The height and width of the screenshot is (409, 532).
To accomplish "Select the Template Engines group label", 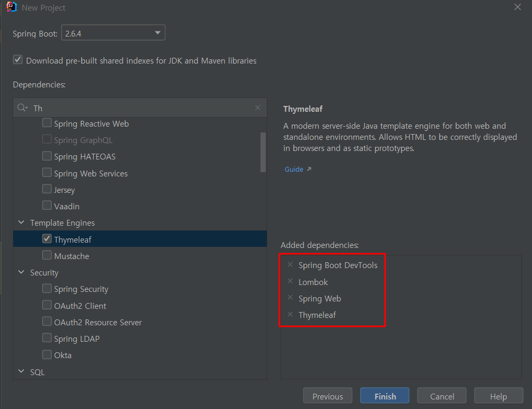I will click(x=63, y=223).
